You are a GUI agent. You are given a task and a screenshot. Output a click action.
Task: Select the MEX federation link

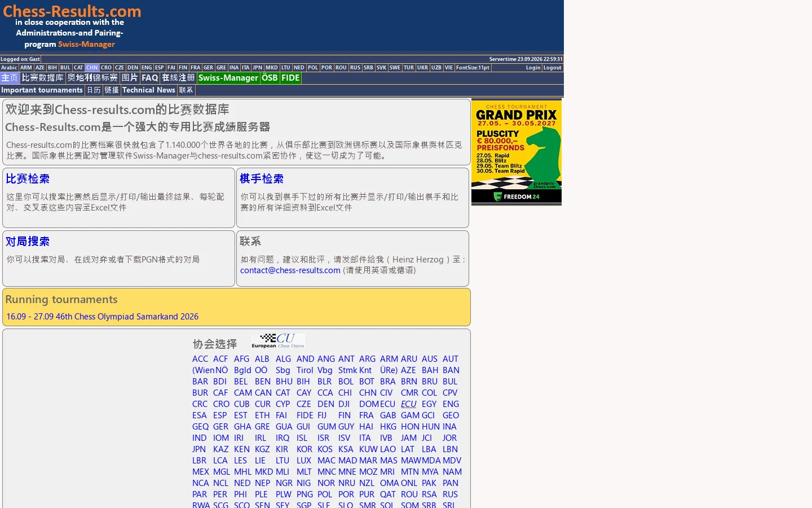coord(201,472)
